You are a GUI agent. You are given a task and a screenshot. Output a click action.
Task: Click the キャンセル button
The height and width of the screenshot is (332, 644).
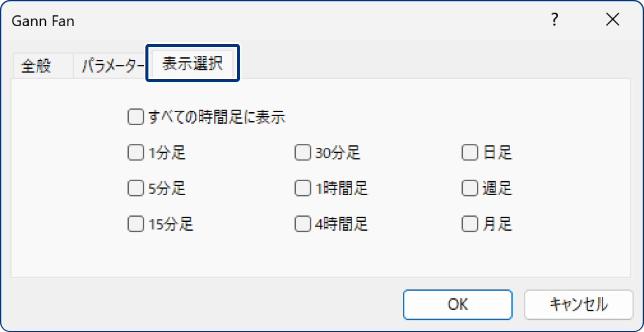click(578, 304)
